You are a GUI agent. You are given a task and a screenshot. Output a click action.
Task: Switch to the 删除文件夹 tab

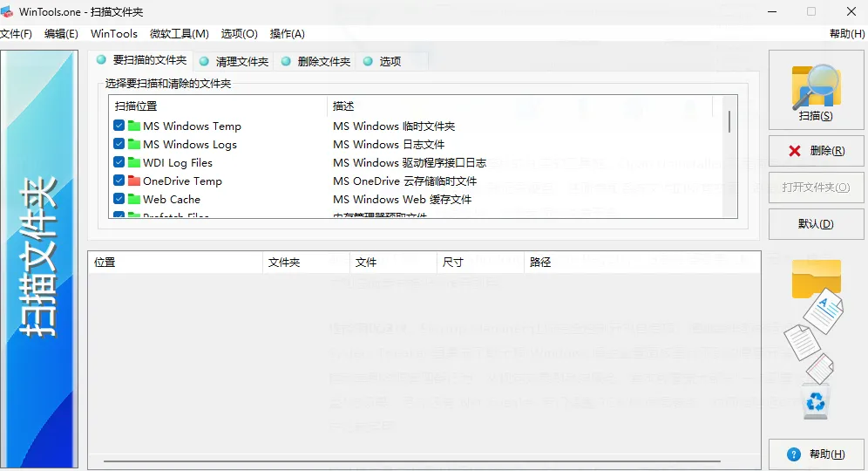(x=316, y=62)
